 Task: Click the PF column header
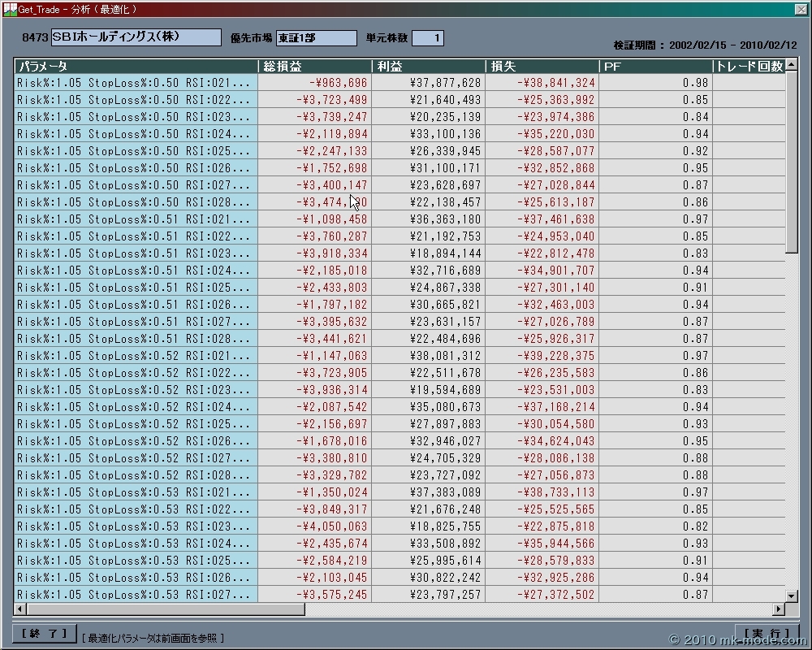655,66
